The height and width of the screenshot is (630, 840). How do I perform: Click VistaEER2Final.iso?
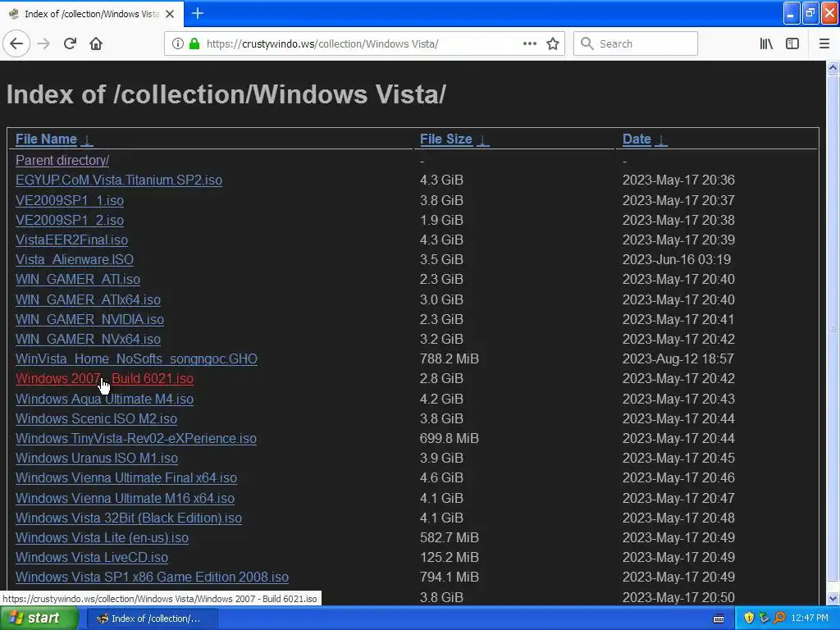pyautogui.click(x=72, y=240)
